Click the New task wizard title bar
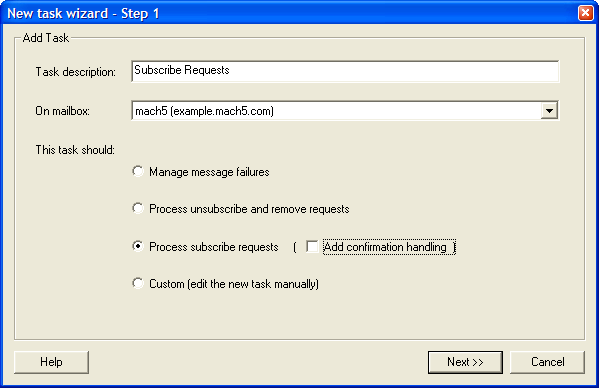 [x=290, y=13]
